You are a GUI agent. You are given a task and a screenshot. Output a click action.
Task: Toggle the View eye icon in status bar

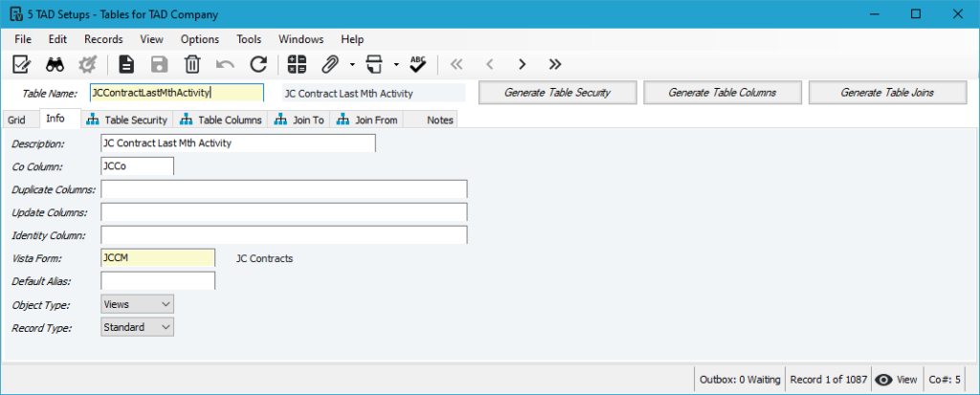coord(882,380)
